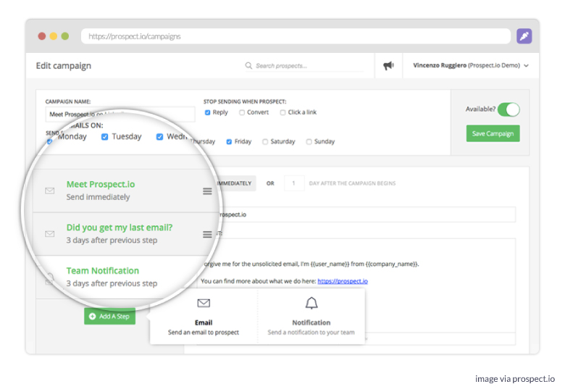Uncheck the Monday checkbox
Viewport: 565px width, 392px height.
tap(50, 141)
